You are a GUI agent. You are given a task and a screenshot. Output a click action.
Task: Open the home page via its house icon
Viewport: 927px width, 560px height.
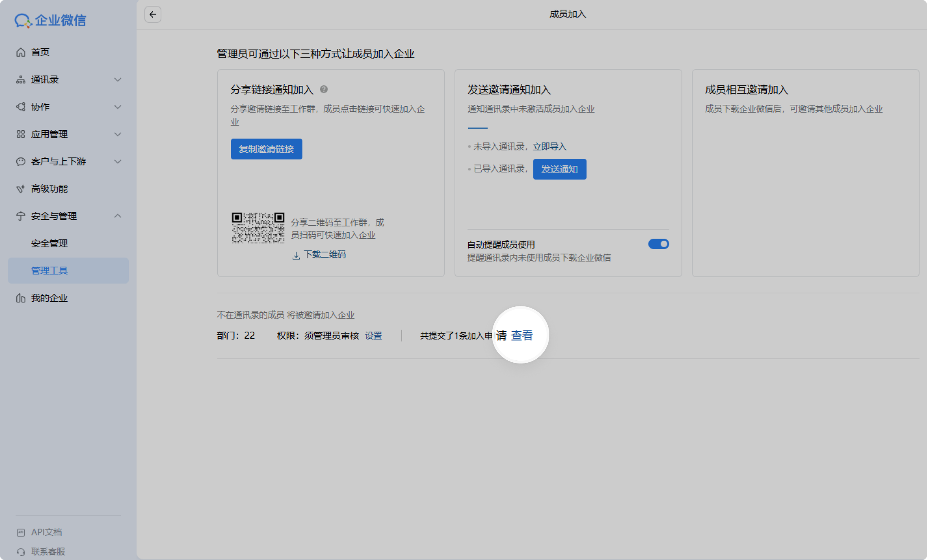click(21, 52)
